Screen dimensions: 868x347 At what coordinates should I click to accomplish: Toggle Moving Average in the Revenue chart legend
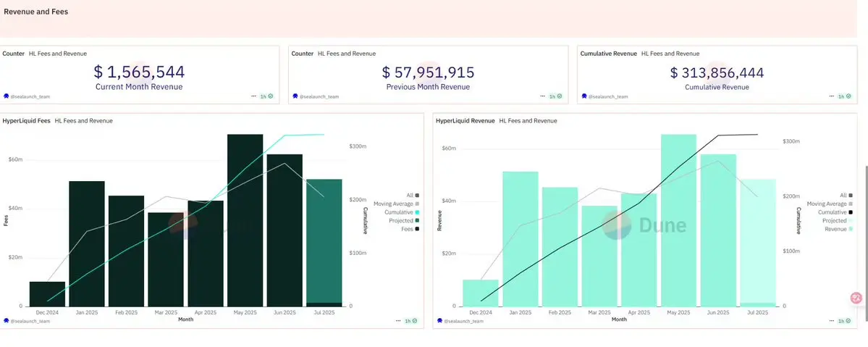(x=830, y=204)
